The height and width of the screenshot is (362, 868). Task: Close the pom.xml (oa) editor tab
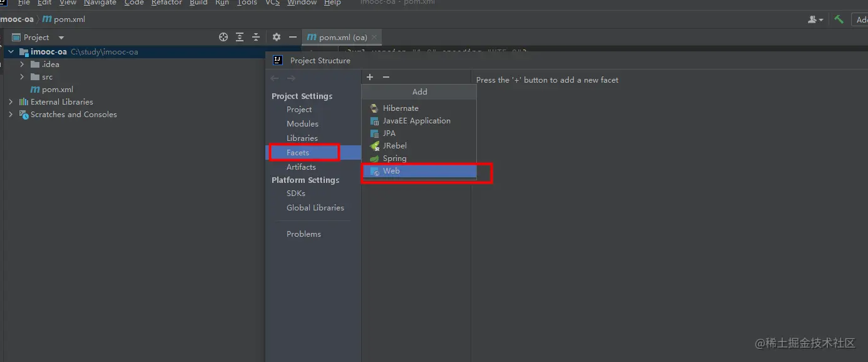coord(375,38)
